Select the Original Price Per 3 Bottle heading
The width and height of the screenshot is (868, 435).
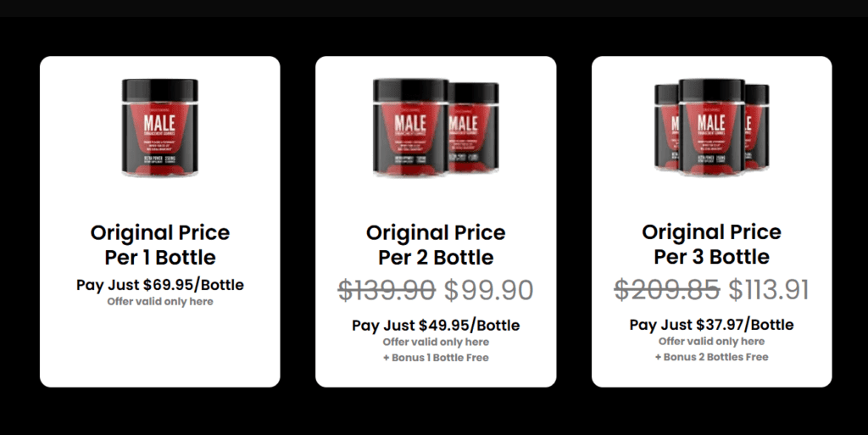pyautogui.click(x=711, y=244)
